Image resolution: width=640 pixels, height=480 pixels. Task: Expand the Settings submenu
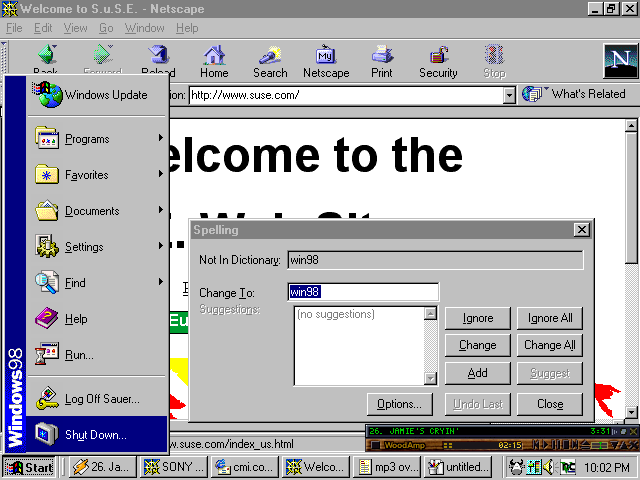[97, 247]
